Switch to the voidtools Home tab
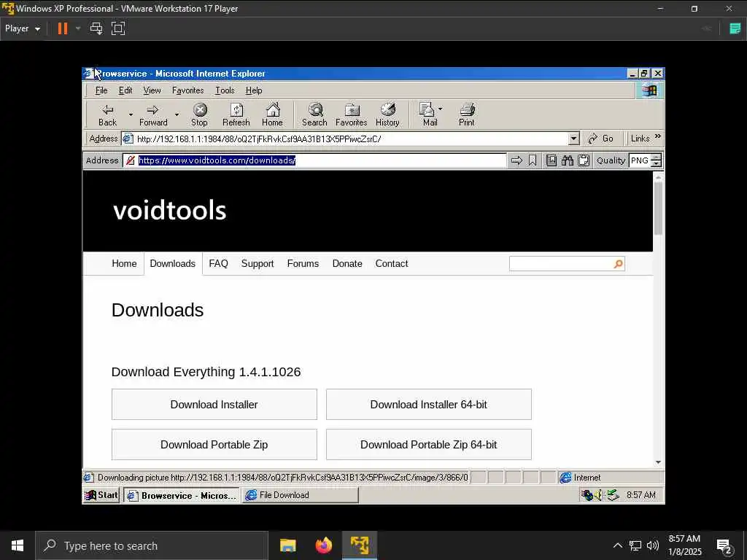The width and height of the screenshot is (747, 560). point(124,264)
